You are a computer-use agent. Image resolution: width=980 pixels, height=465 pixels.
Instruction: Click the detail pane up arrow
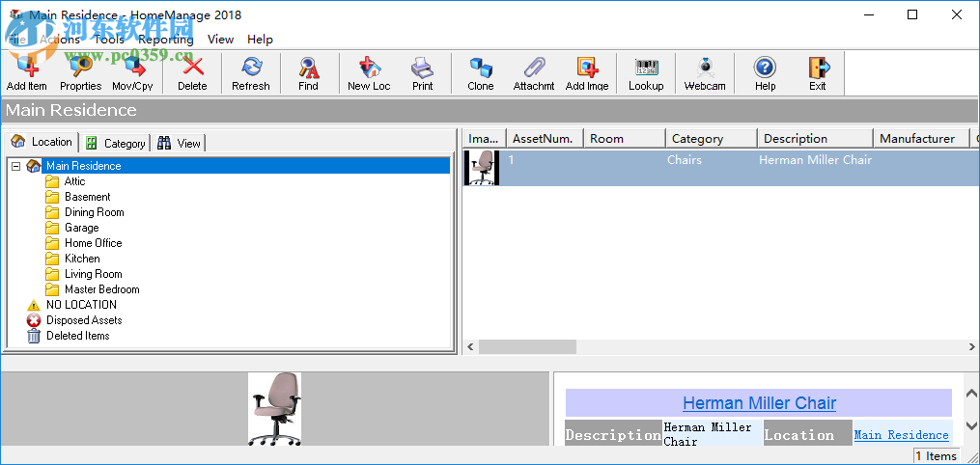(971, 394)
